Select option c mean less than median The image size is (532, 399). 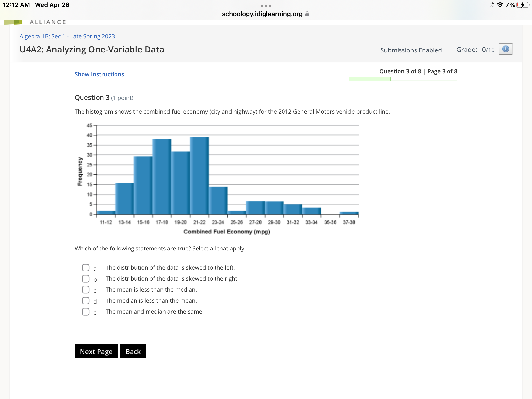[x=85, y=290]
